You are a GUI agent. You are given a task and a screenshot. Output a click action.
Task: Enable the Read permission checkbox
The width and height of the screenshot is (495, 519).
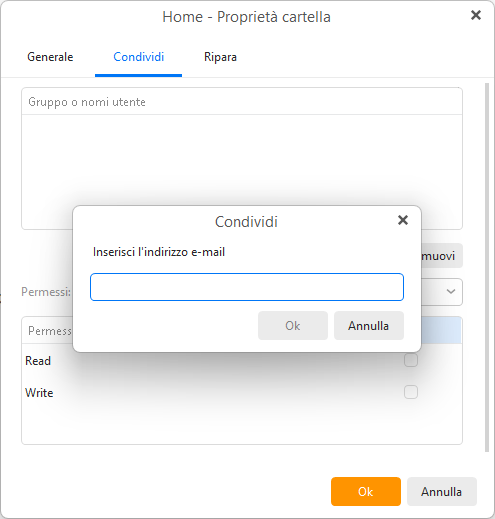(x=411, y=360)
